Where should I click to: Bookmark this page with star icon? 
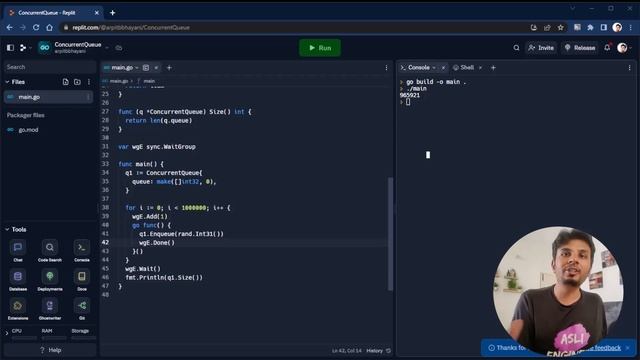tap(560, 27)
